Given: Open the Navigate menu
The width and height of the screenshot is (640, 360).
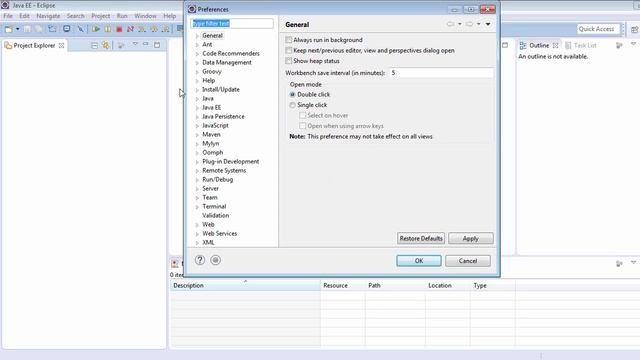Looking at the screenshot, I should [48, 16].
